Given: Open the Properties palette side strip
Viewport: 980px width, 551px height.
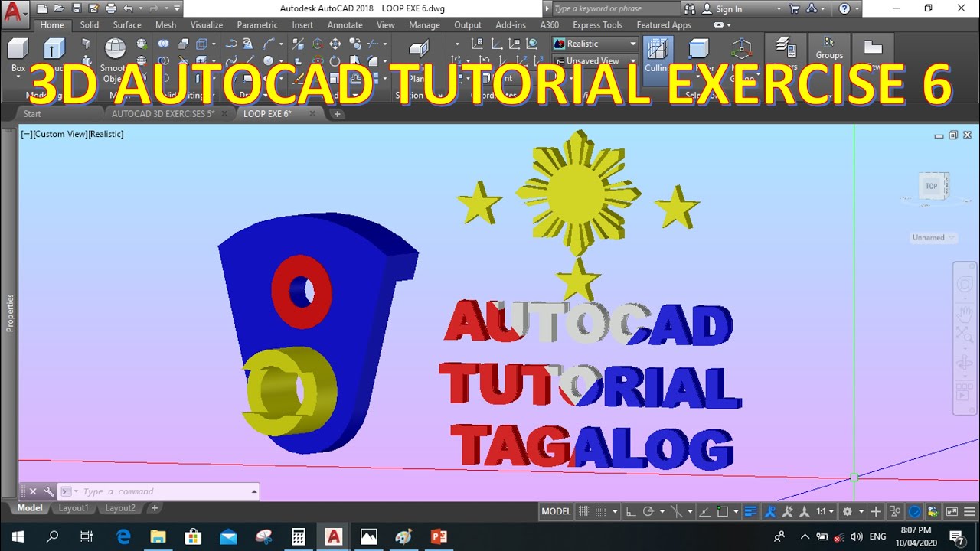Looking at the screenshot, I should pos(9,314).
